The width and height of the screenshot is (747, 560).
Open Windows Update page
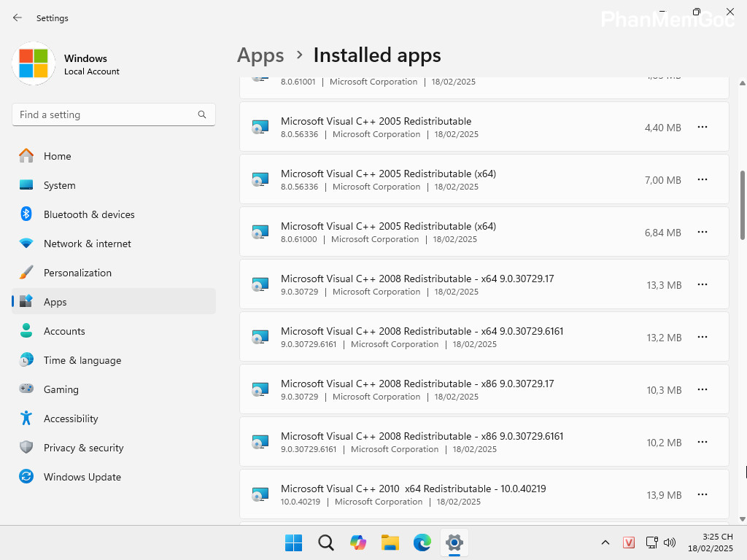pyautogui.click(x=82, y=477)
